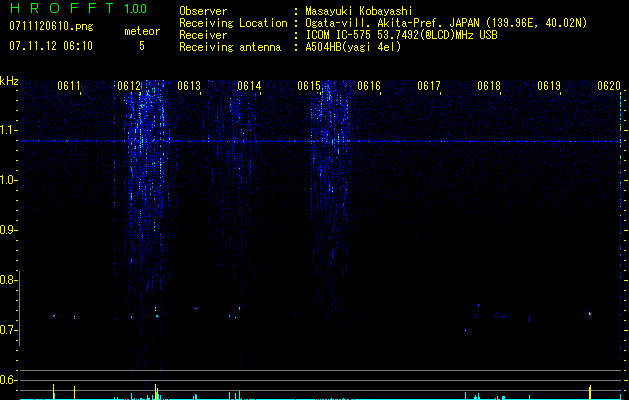Viewport: 629px width, 400px height.
Task: Click the 0618 time marker
Action: [x=489, y=86]
